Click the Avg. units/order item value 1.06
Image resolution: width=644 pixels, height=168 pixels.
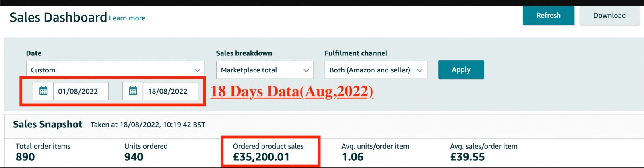(x=353, y=157)
